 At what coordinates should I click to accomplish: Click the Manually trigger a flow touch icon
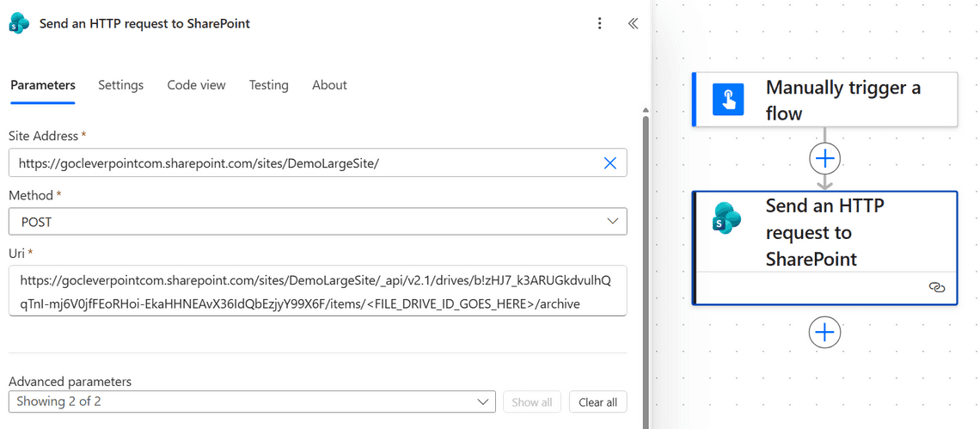click(x=728, y=100)
